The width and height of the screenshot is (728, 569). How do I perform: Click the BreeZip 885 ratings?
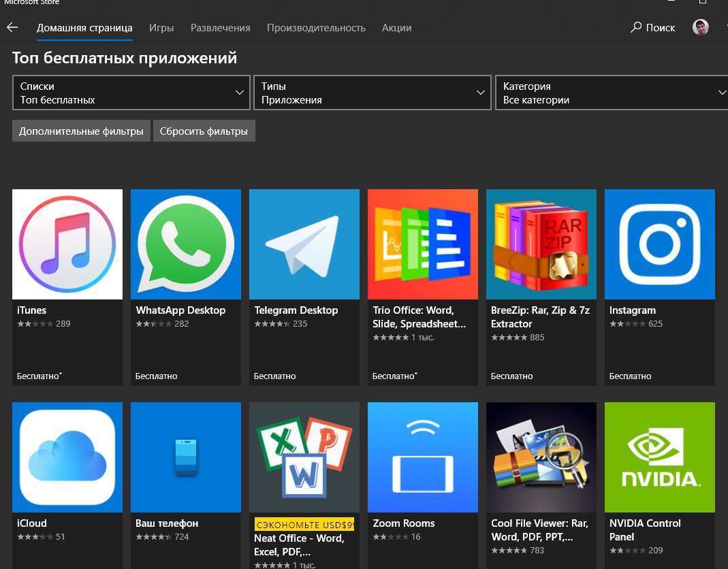click(x=517, y=338)
